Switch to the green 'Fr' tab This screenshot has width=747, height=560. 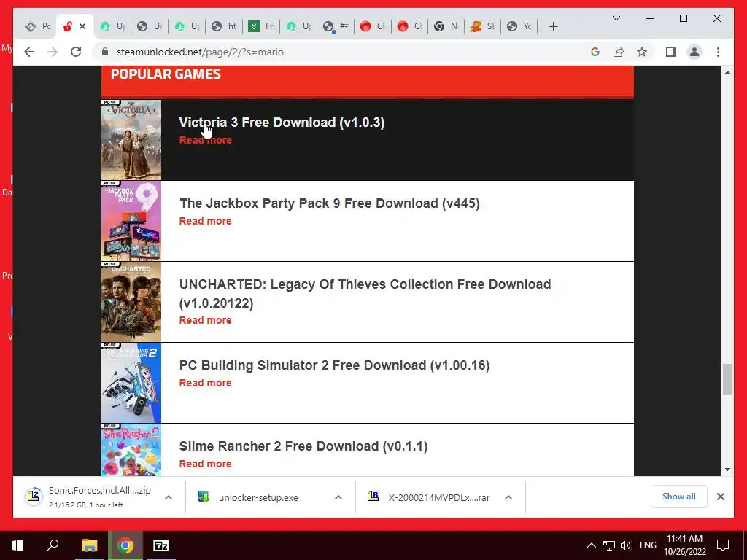pos(261,26)
